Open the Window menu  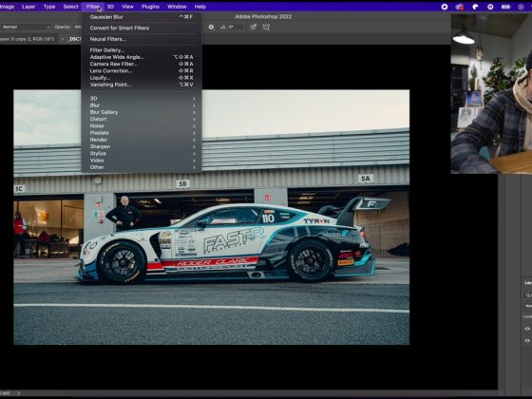click(177, 7)
